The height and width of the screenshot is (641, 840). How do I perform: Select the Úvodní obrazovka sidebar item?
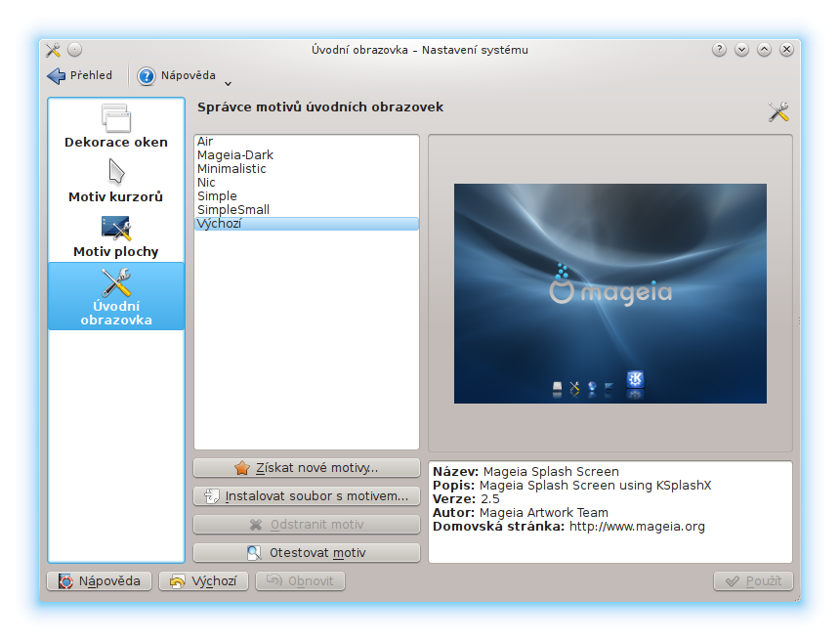tap(116, 296)
